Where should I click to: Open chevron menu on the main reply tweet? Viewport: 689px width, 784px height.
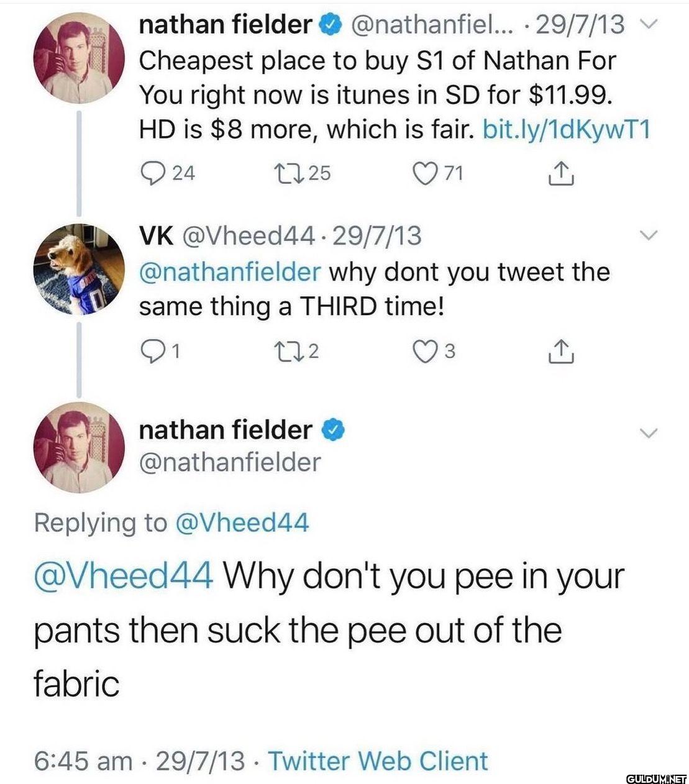[x=648, y=433]
